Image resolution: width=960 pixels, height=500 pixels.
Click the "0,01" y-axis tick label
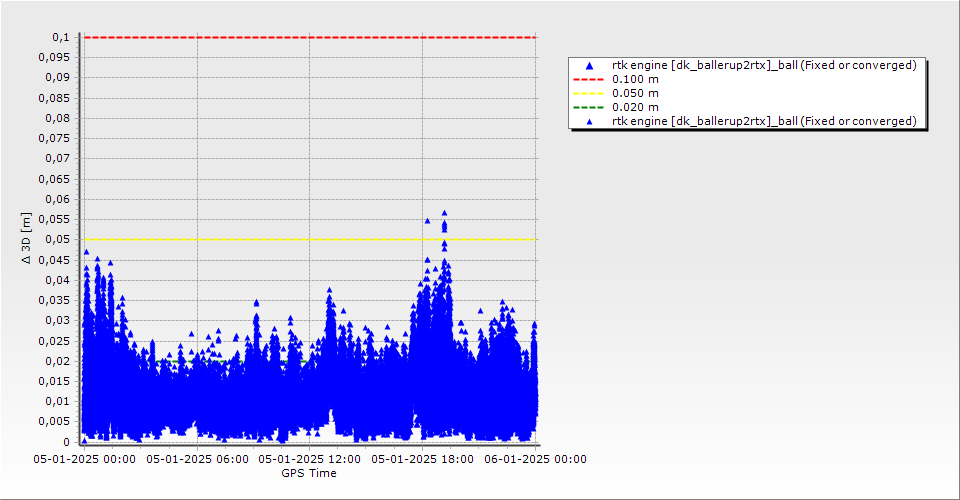(x=58, y=401)
